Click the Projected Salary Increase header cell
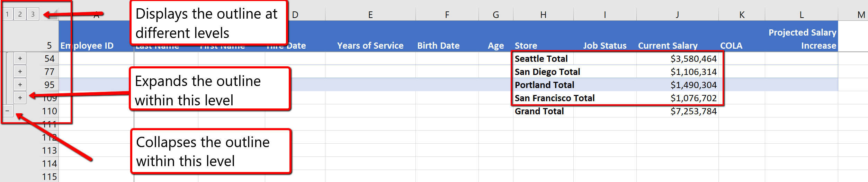 click(x=802, y=36)
